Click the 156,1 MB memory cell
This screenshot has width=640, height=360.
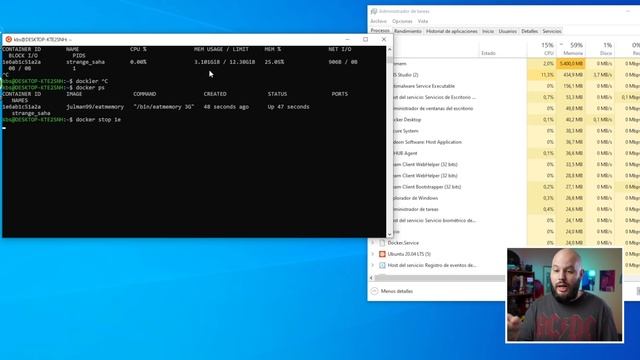(571, 86)
